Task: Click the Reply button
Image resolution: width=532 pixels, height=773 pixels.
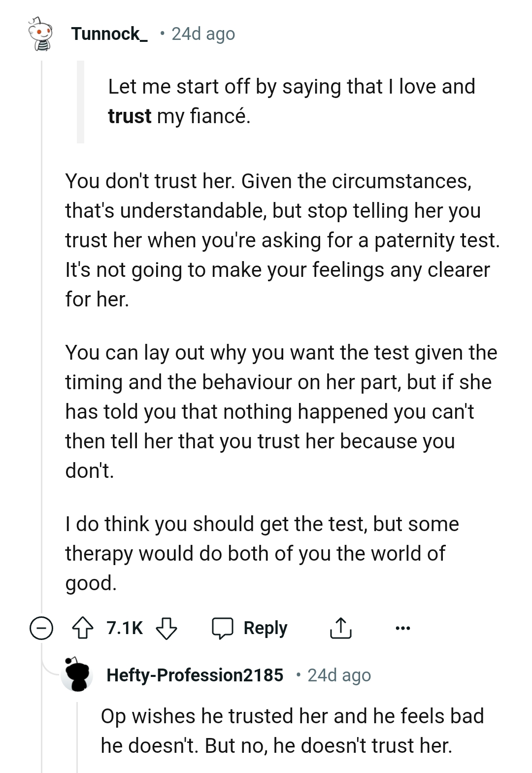Action: [265, 628]
